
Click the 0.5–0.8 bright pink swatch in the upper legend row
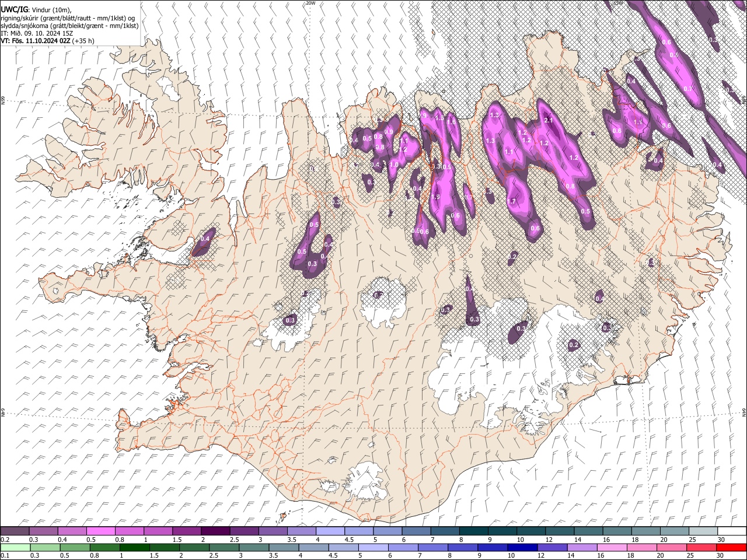click(101, 531)
